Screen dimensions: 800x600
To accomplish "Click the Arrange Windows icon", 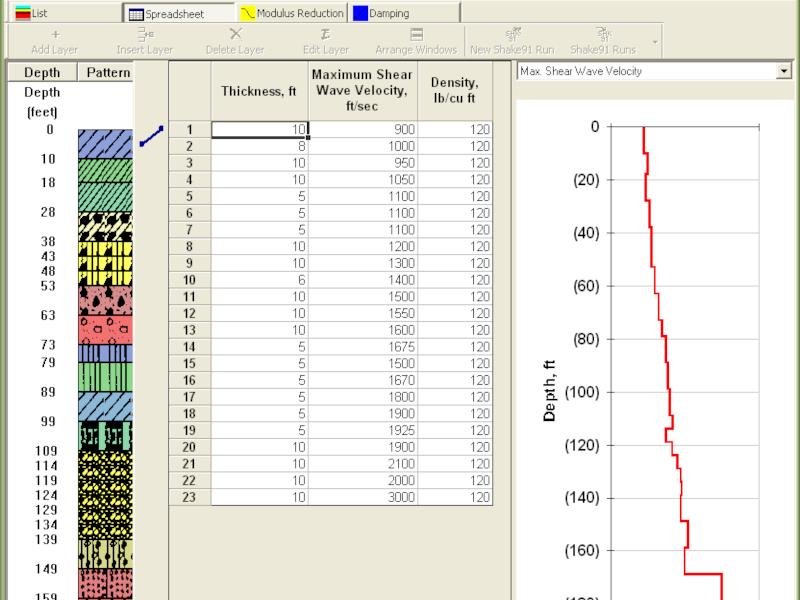I will [x=416, y=34].
